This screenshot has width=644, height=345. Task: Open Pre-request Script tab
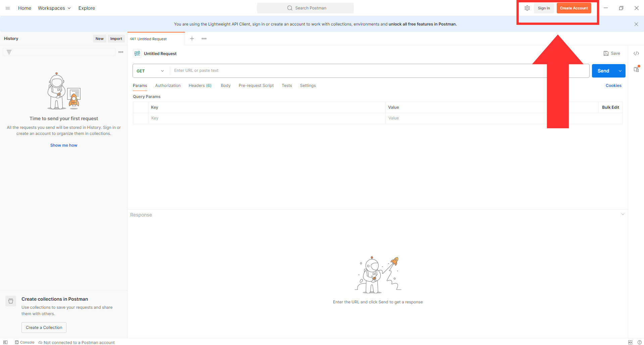256,86
